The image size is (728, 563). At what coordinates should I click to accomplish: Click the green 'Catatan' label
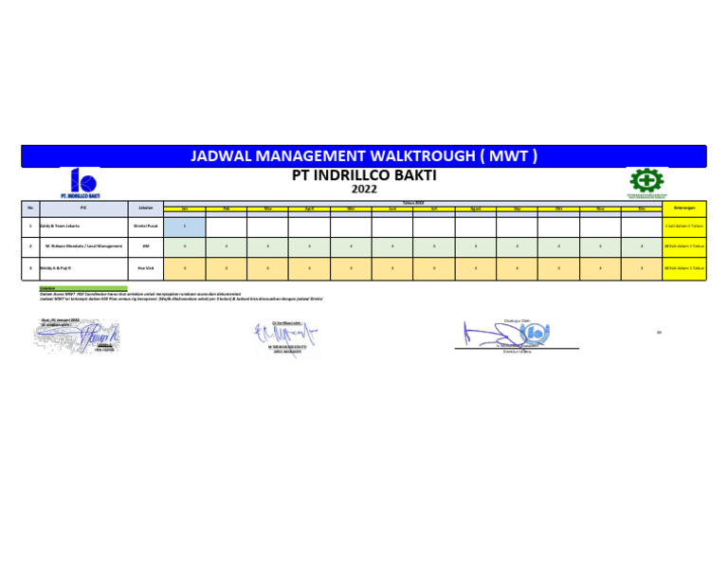83,288
